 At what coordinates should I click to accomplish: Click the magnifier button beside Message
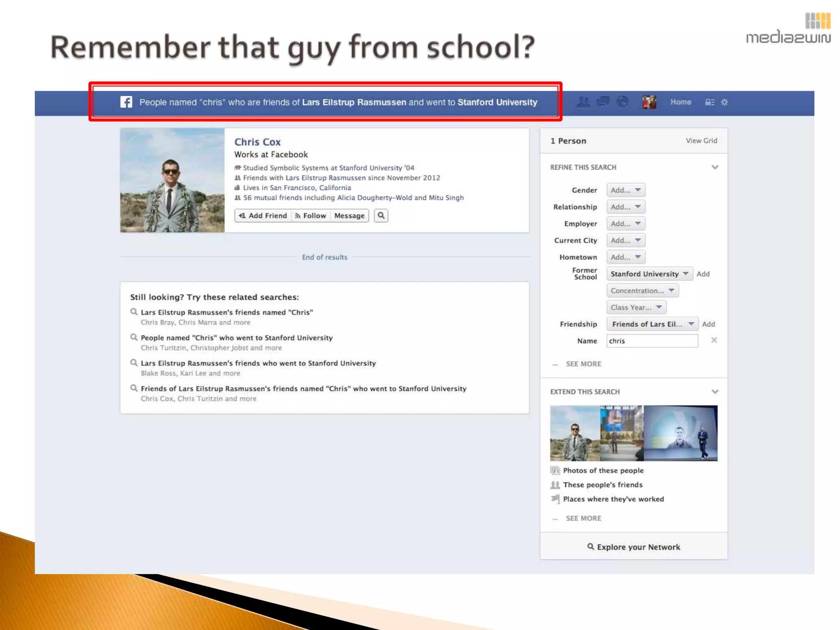[x=381, y=215]
